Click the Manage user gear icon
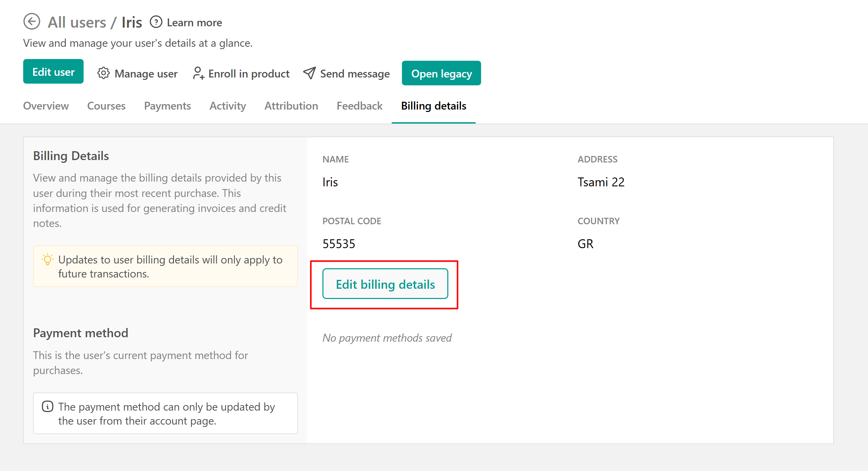Viewport: 868px width, 471px height. [103, 73]
